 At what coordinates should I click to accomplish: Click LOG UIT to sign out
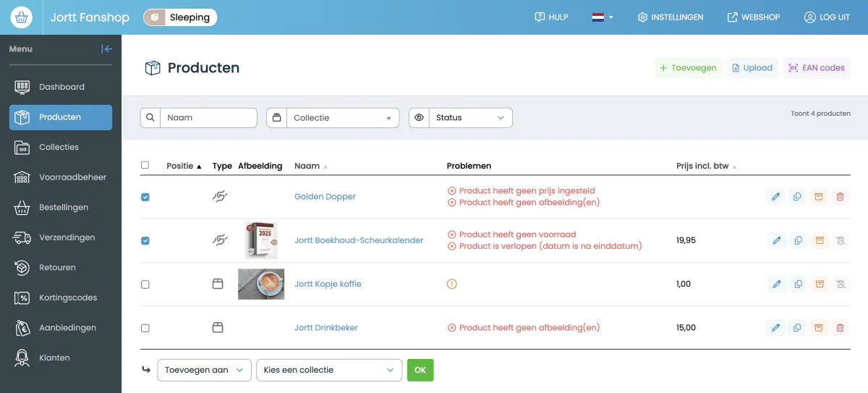[827, 17]
